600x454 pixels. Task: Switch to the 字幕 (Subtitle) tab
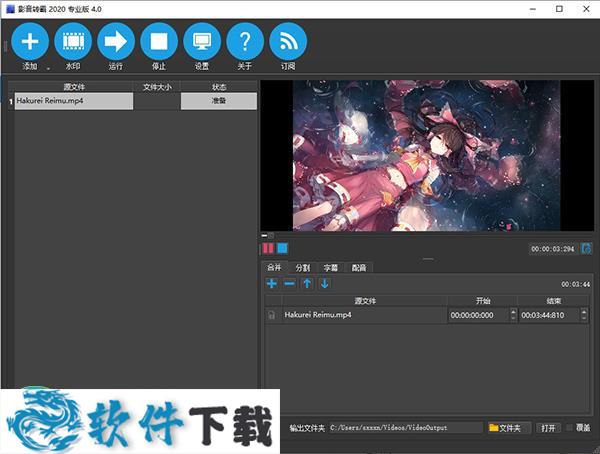coord(331,268)
